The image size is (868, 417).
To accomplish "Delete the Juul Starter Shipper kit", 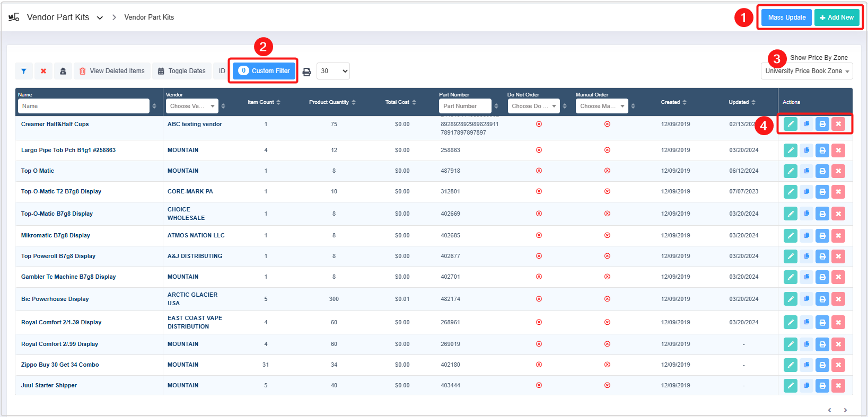I will pos(838,386).
